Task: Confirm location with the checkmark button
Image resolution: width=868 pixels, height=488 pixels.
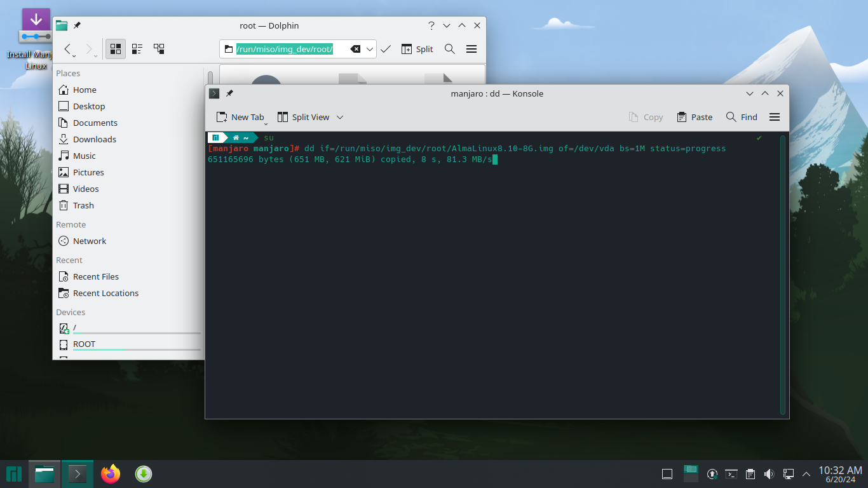Action: (x=386, y=49)
